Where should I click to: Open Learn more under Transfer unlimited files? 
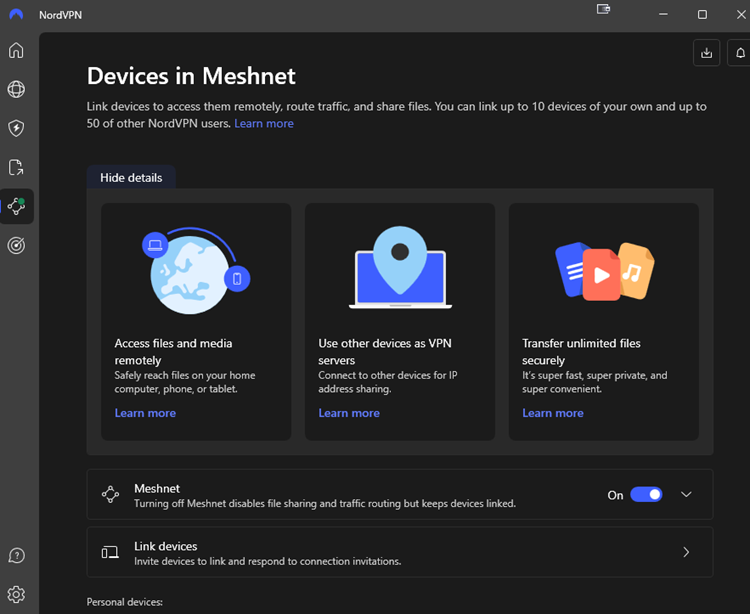[553, 413]
